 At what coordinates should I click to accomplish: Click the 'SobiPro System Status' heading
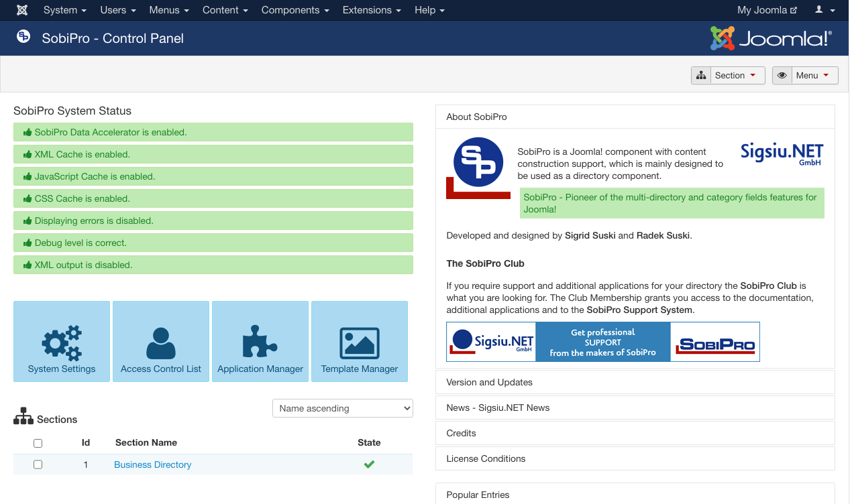72,111
